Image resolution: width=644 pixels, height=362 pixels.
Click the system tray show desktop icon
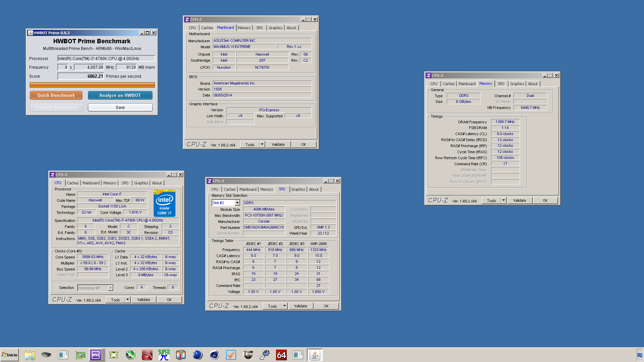click(640, 355)
